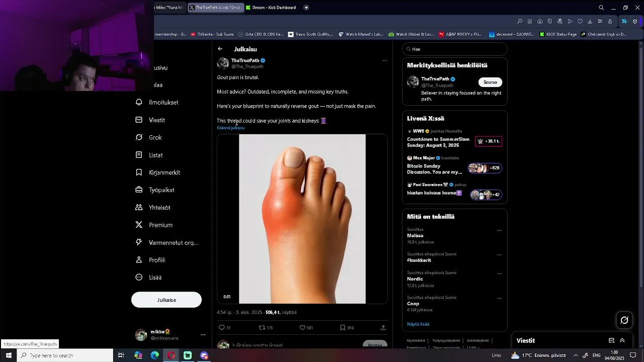Click browser toolbar download icon
The width and height of the screenshot is (644, 362).
(x=590, y=21)
